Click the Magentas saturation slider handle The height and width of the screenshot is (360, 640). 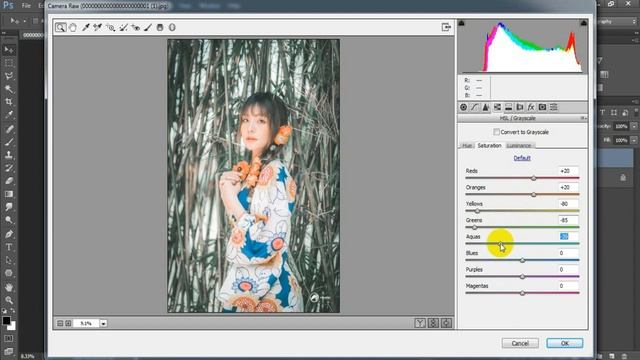pos(522,293)
